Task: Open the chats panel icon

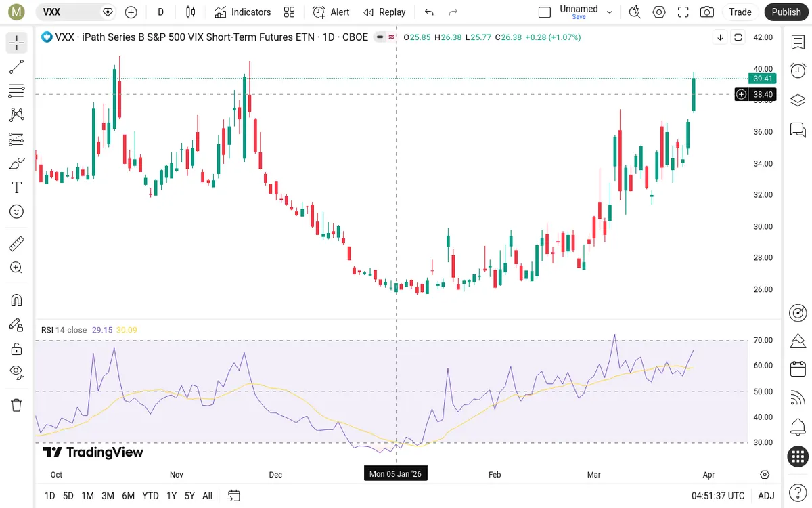Action: pyautogui.click(x=798, y=129)
